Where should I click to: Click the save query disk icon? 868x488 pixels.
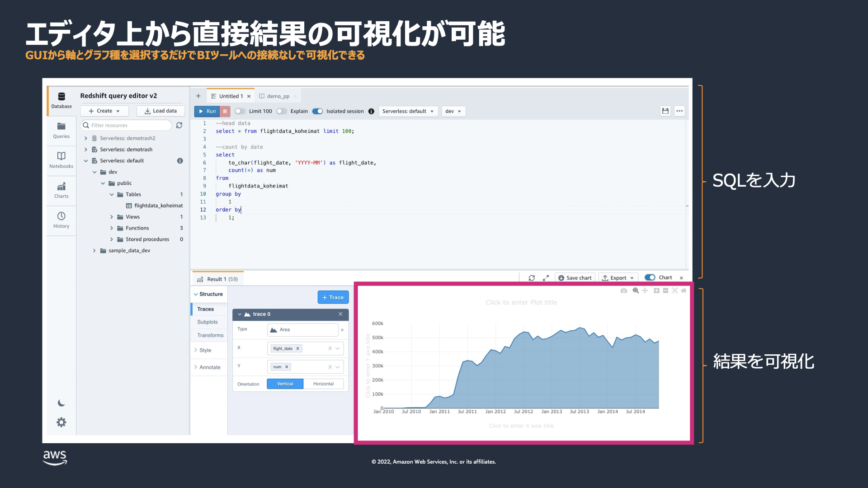pos(665,111)
